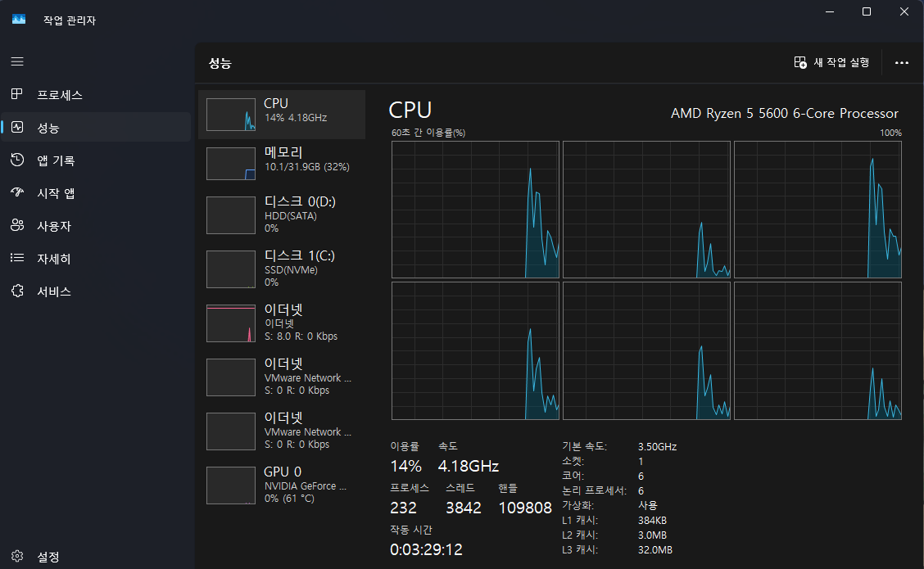Click the 성능 page header title
Image resolution: width=924 pixels, height=569 pixels.
(x=220, y=63)
